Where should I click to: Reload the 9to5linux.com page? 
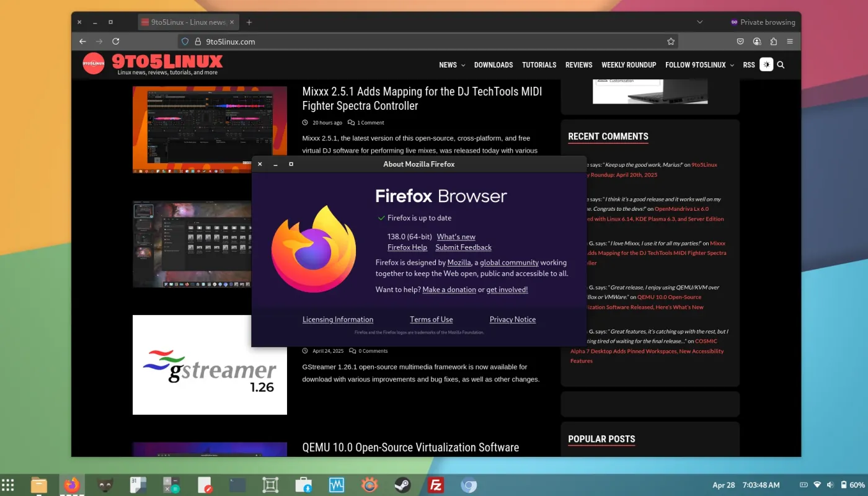pyautogui.click(x=115, y=42)
